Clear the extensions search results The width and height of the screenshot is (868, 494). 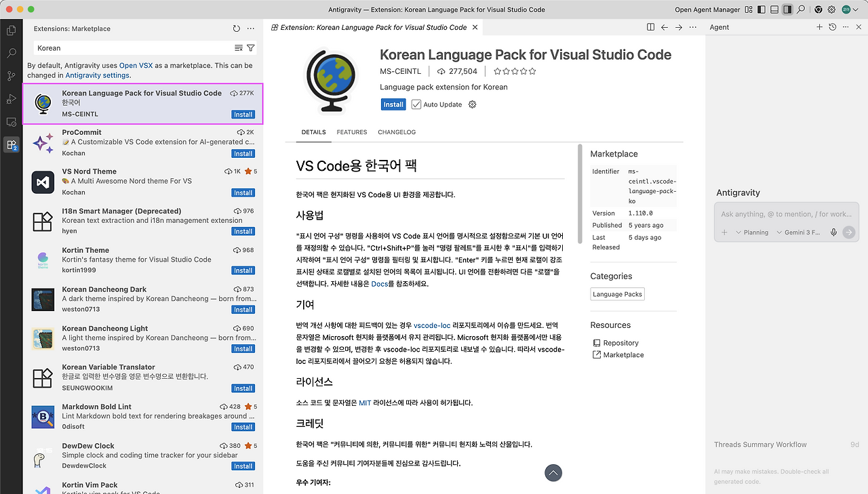pos(239,48)
